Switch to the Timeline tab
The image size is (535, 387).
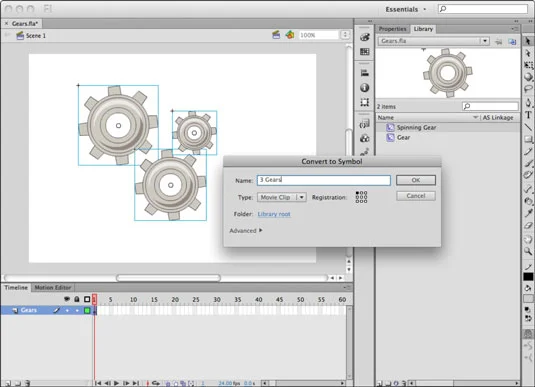tap(16, 287)
